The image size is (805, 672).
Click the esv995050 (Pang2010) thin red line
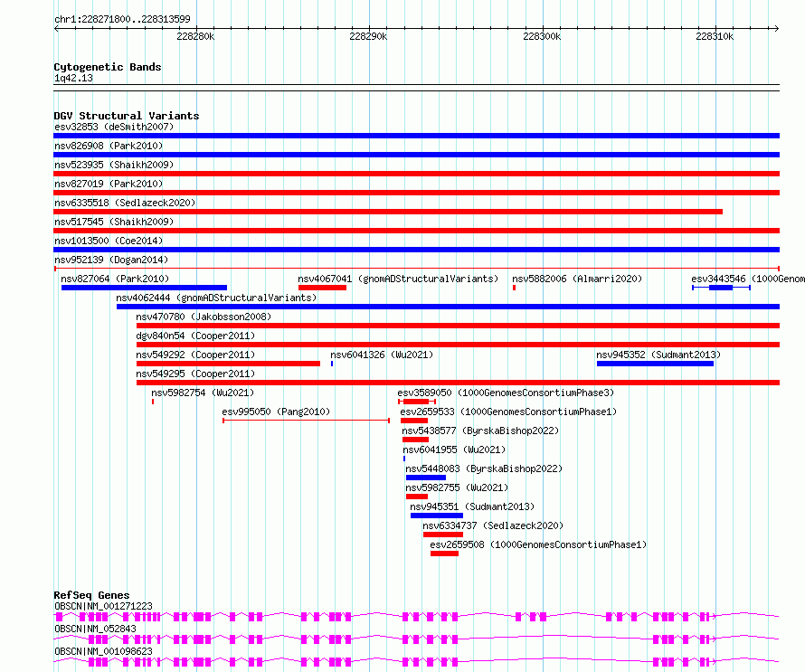coord(307,421)
